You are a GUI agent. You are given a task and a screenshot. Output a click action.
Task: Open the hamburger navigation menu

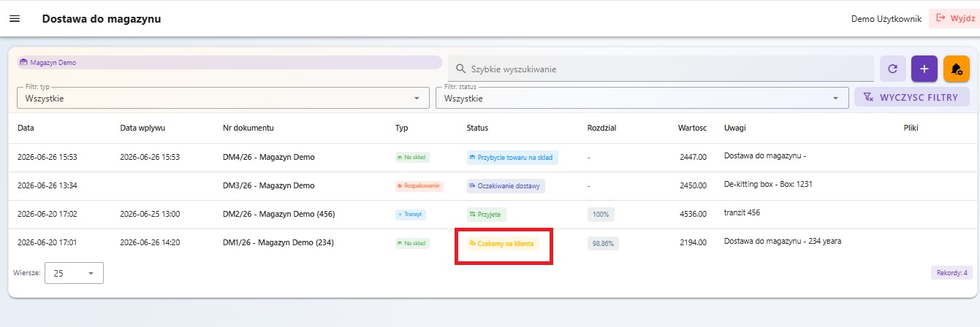[x=15, y=18]
